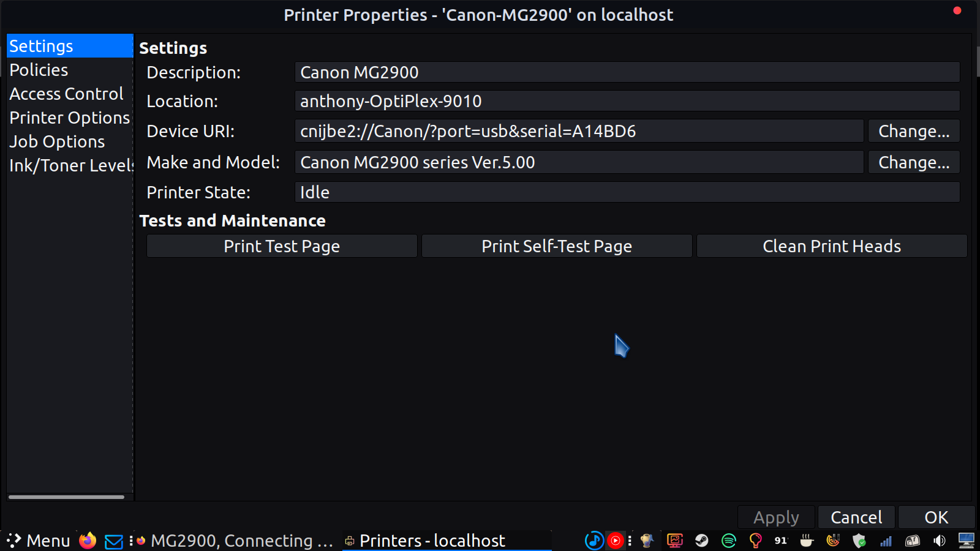Click the Device URI text field
Screen dimensions: 980x551
click(x=579, y=131)
